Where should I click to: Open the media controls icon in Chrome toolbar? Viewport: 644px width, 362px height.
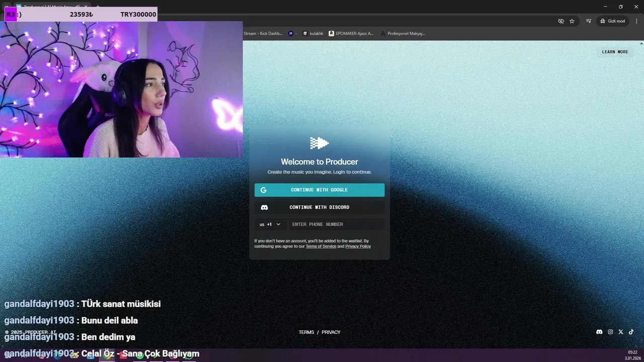(589, 21)
